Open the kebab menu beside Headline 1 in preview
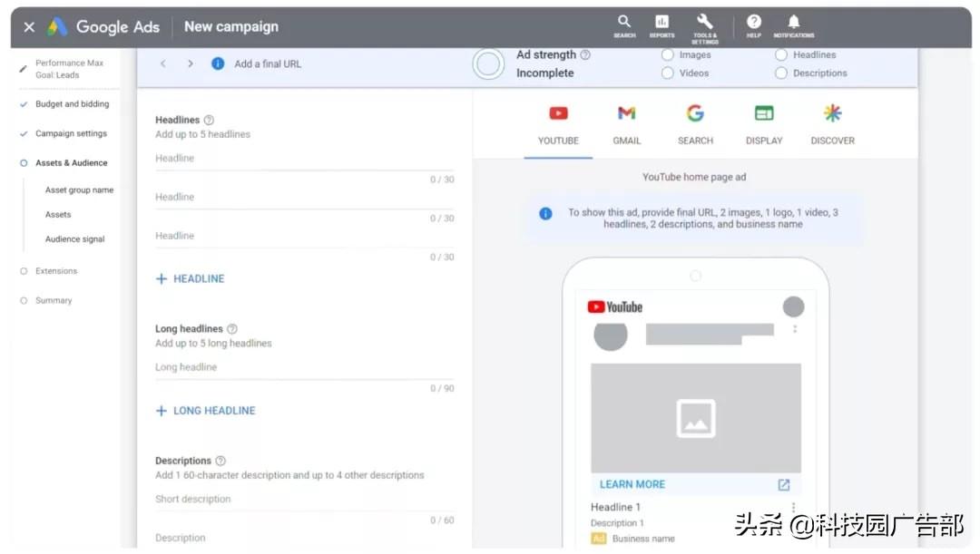The height and width of the screenshot is (554, 980). coord(793,507)
